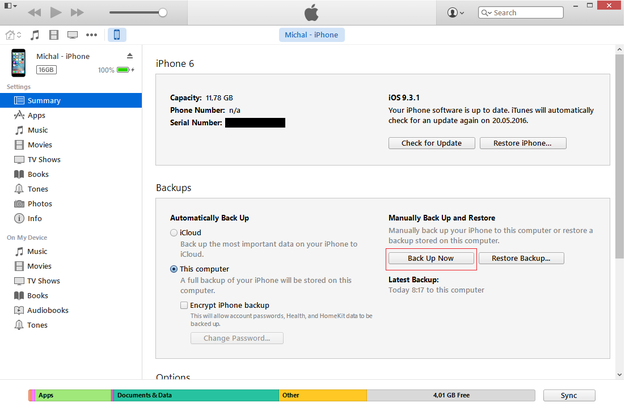Screen dimensions: 625x411
Task: Open the home navigation dropdown
Action: pos(13,35)
